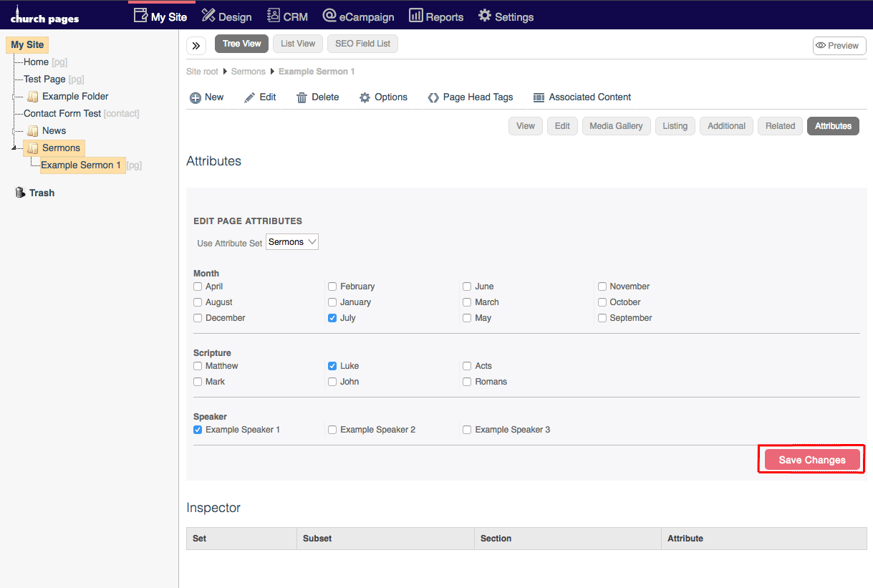Uncheck the July month checkbox
Screen dimensions: 873x588
[332, 318]
